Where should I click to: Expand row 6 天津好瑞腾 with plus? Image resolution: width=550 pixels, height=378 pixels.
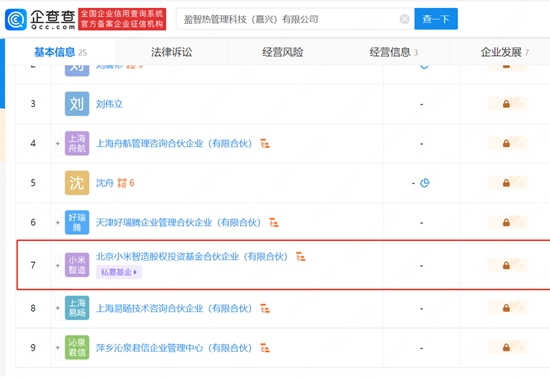(x=58, y=222)
